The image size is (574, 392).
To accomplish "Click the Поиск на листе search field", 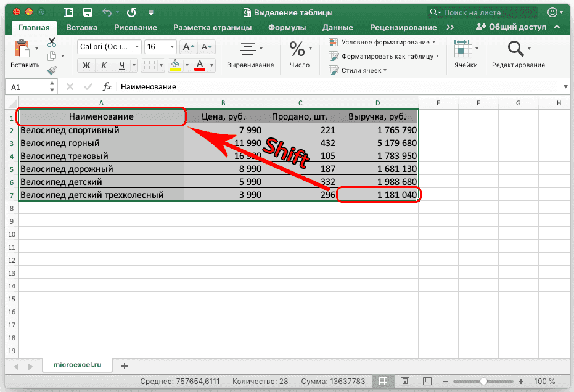I will pos(481,12).
